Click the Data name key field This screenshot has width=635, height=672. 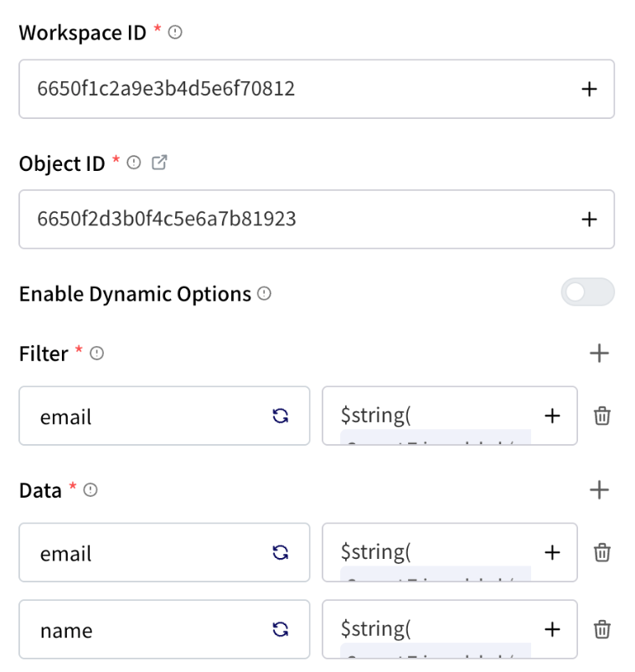click(x=164, y=629)
